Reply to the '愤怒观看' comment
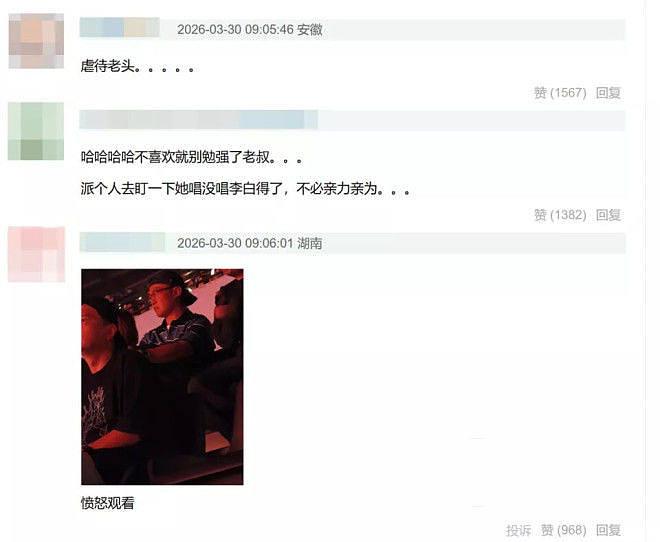660x542 pixels. coord(608,530)
